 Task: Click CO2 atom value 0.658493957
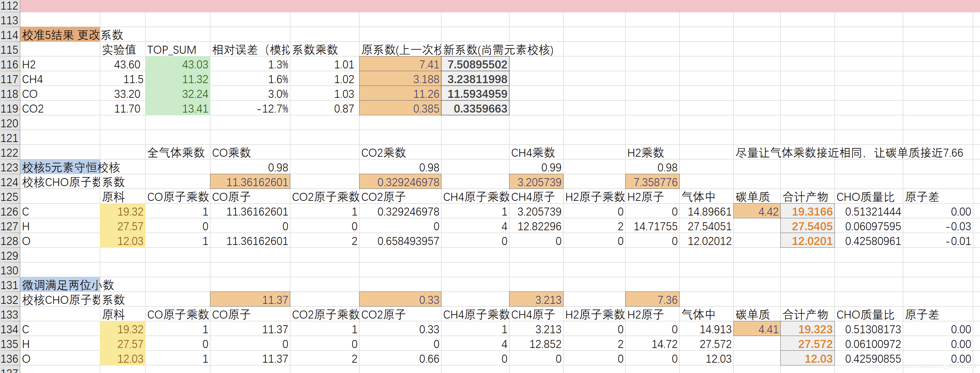click(400, 241)
